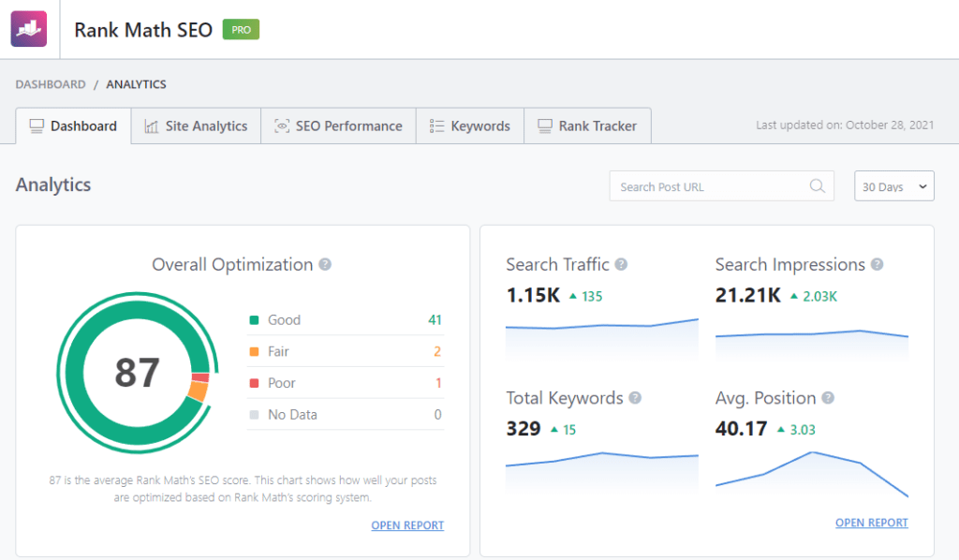Click the Rank Tracker monitor icon
Screen dimensions: 959x560
click(x=545, y=125)
